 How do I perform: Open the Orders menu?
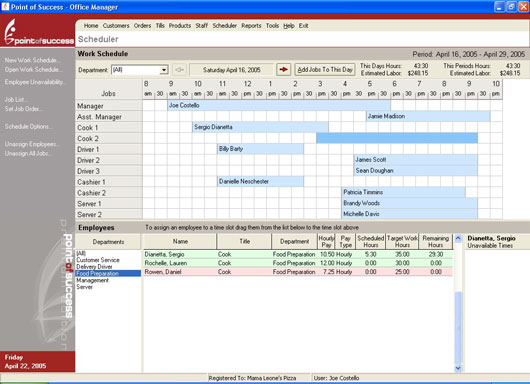pos(142,26)
